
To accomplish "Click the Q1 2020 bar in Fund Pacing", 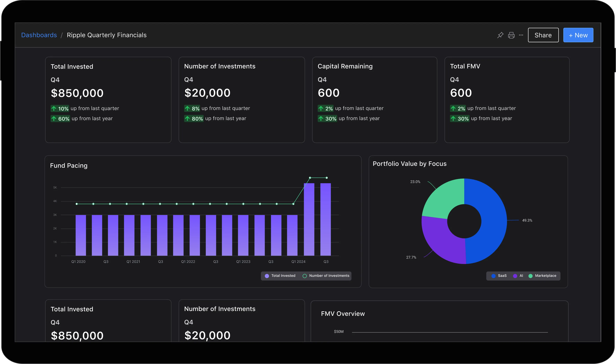I will (x=81, y=235).
